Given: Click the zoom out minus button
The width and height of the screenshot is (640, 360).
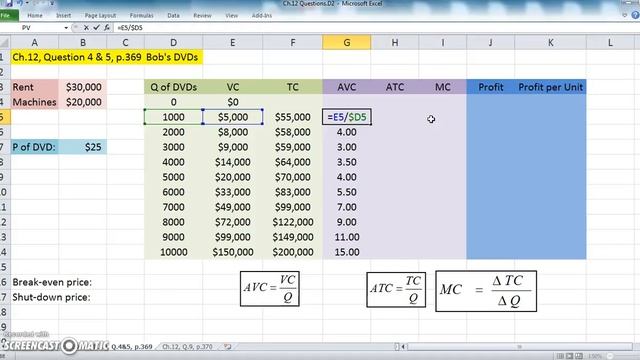Looking at the screenshot, I should point(609,356).
